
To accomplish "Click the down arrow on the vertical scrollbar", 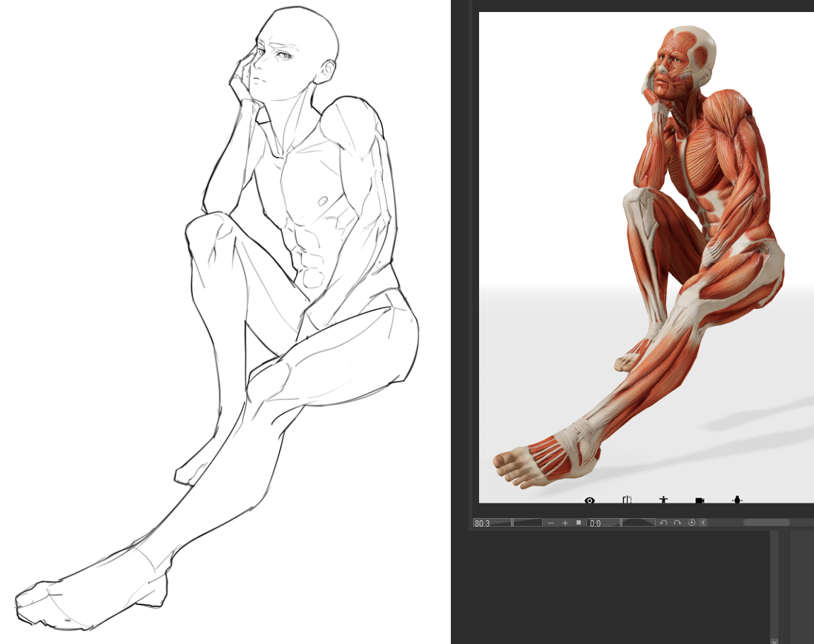I will (x=774, y=640).
